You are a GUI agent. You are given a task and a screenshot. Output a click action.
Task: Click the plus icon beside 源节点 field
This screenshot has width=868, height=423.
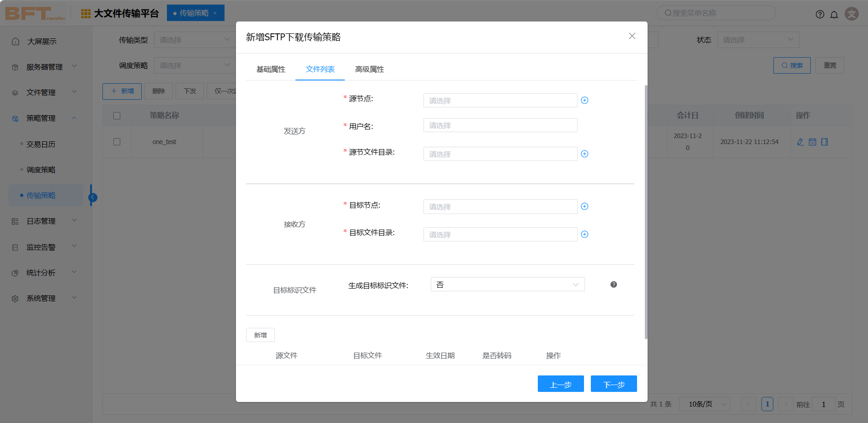point(584,101)
